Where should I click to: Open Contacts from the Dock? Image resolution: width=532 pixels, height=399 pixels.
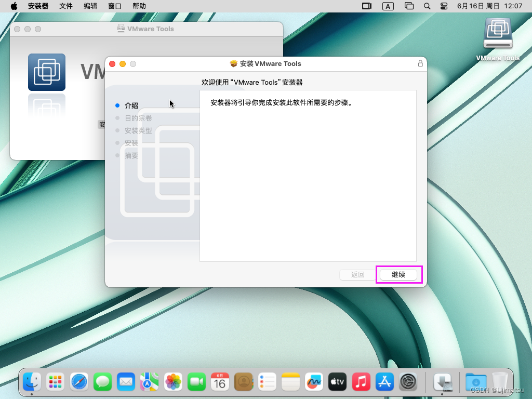pos(244,382)
